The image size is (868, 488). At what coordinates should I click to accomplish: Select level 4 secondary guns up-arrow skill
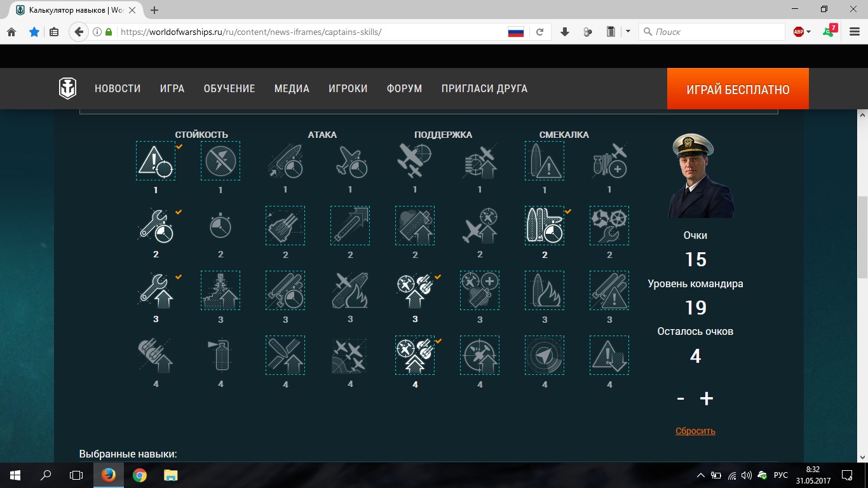coord(156,355)
